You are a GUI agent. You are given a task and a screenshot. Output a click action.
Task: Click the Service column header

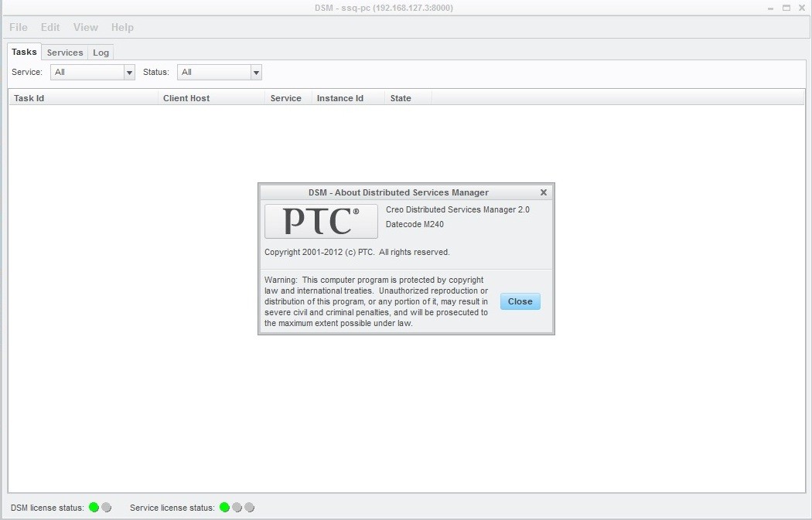(288, 98)
